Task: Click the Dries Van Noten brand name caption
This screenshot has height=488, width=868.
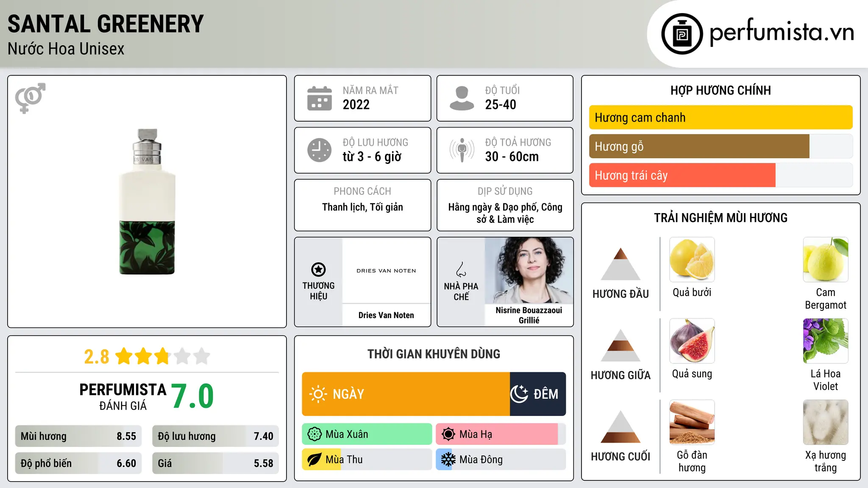Action: point(386,315)
